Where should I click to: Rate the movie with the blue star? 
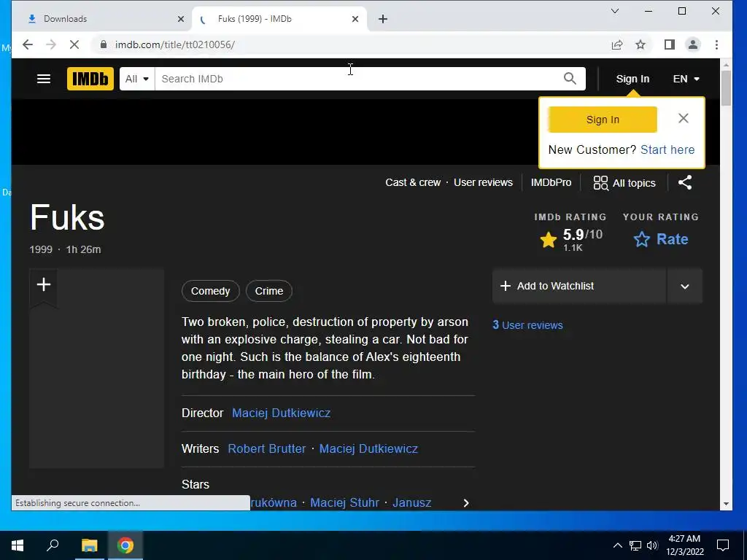click(641, 239)
